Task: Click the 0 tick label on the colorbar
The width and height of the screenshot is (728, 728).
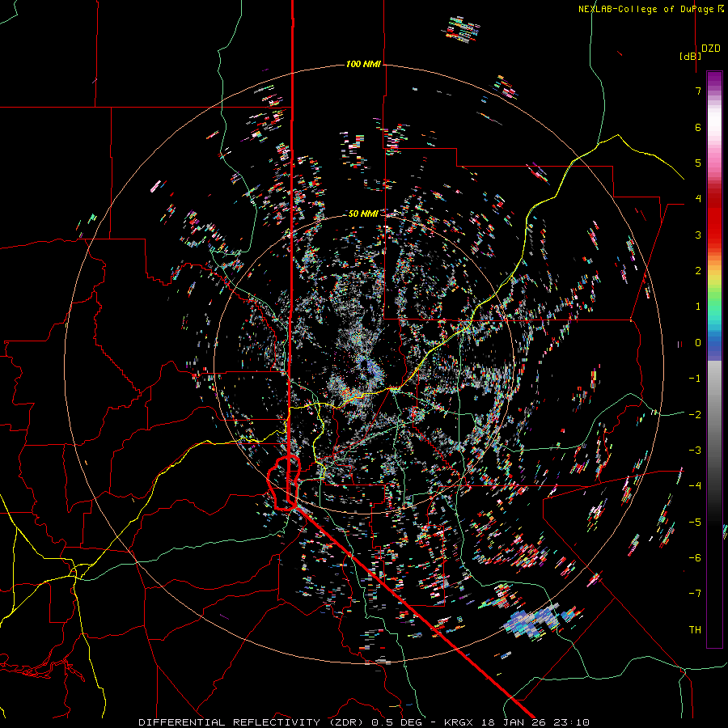Action: point(698,343)
